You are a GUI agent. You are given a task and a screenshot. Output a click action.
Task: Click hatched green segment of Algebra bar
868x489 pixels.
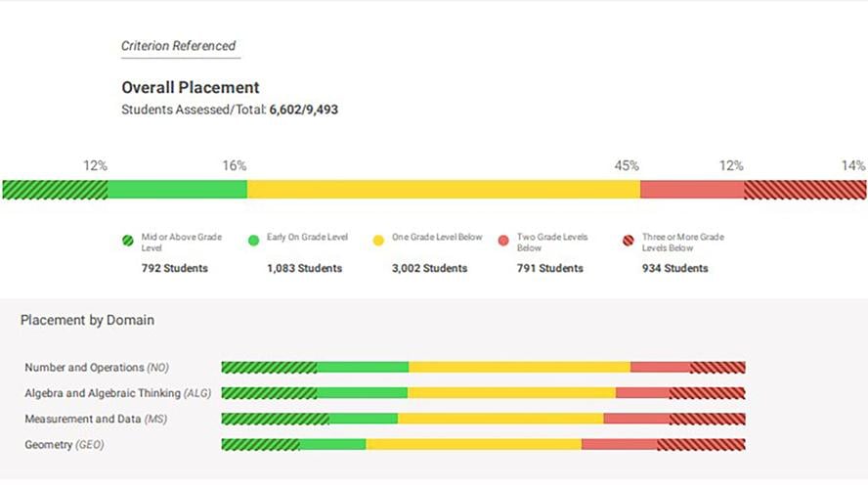click(269, 393)
